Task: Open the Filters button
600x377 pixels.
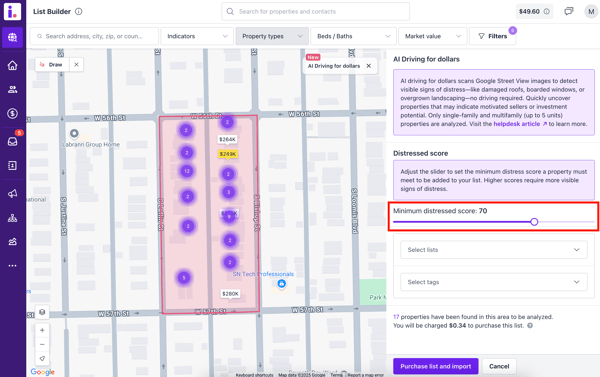Action: (492, 36)
